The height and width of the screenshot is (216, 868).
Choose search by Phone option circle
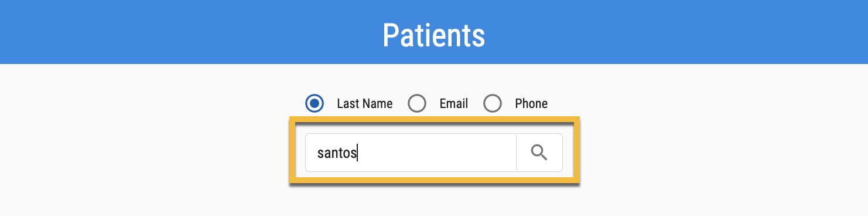[x=493, y=103]
